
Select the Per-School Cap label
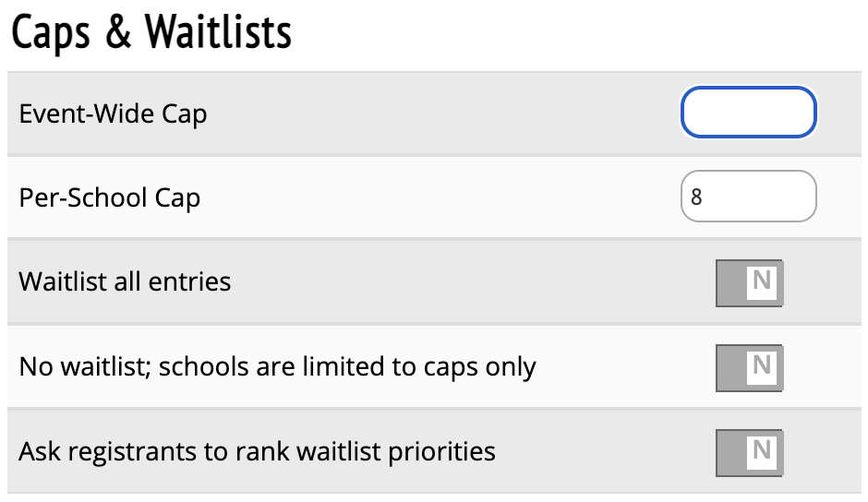coord(110,197)
